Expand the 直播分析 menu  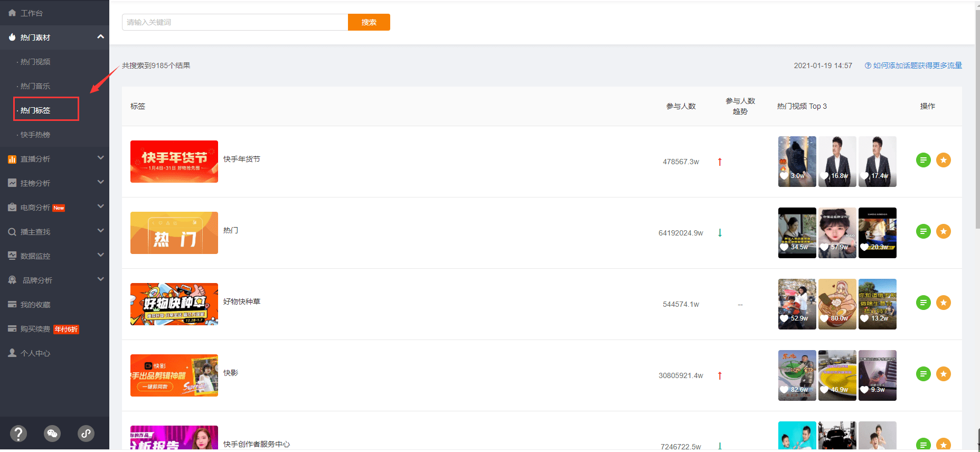(100, 158)
